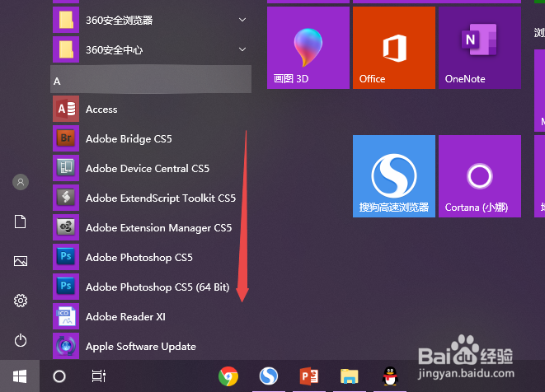
Task: Click the Power button icon
Action: [x=21, y=340]
